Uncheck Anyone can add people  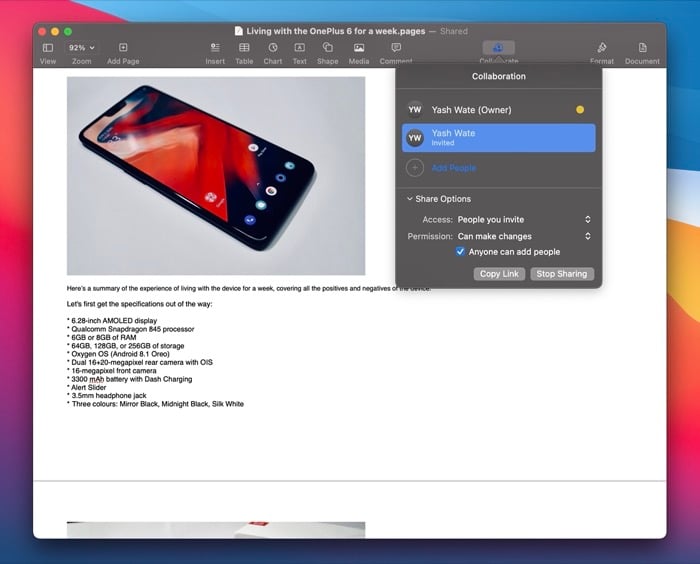(x=460, y=252)
